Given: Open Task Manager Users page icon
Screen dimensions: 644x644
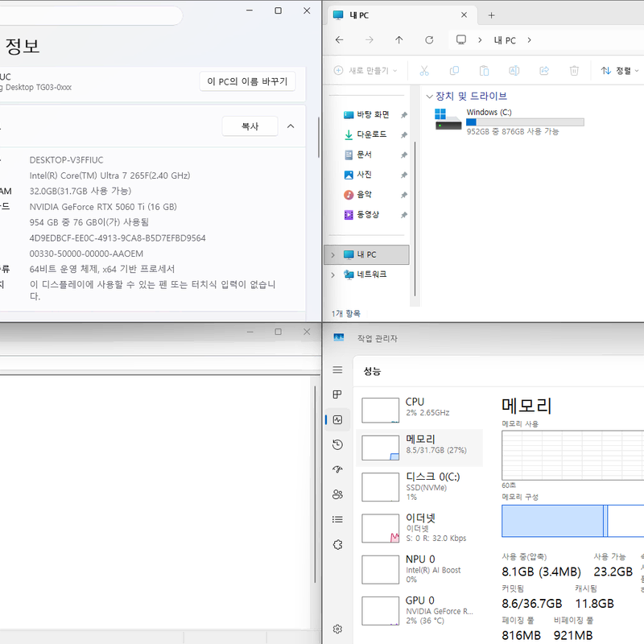Looking at the screenshot, I should (337, 494).
